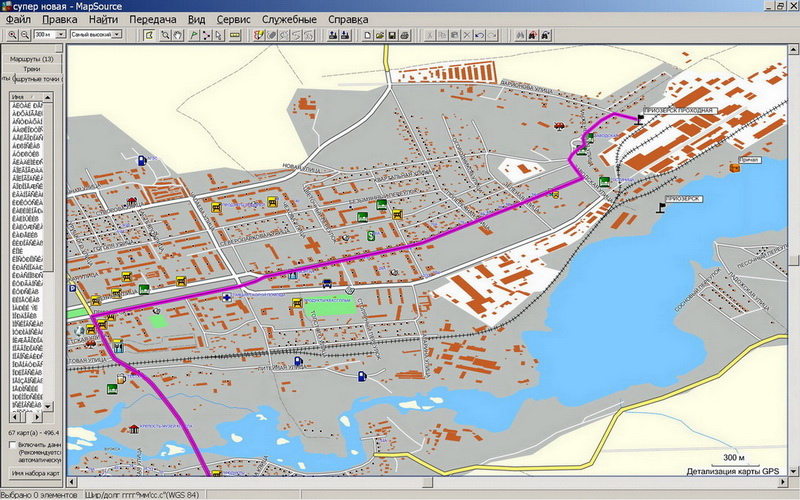Click the binoculars find icon
Viewport: 800px width, 500px height.
(x=520, y=35)
